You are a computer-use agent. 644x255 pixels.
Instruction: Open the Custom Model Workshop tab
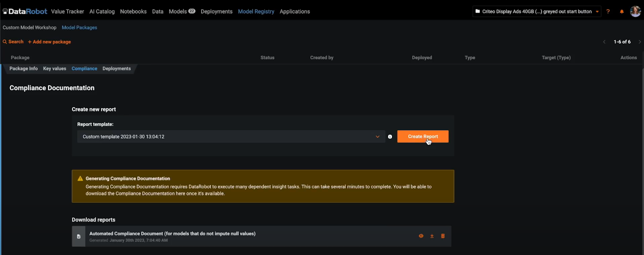click(x=29, y=27)
